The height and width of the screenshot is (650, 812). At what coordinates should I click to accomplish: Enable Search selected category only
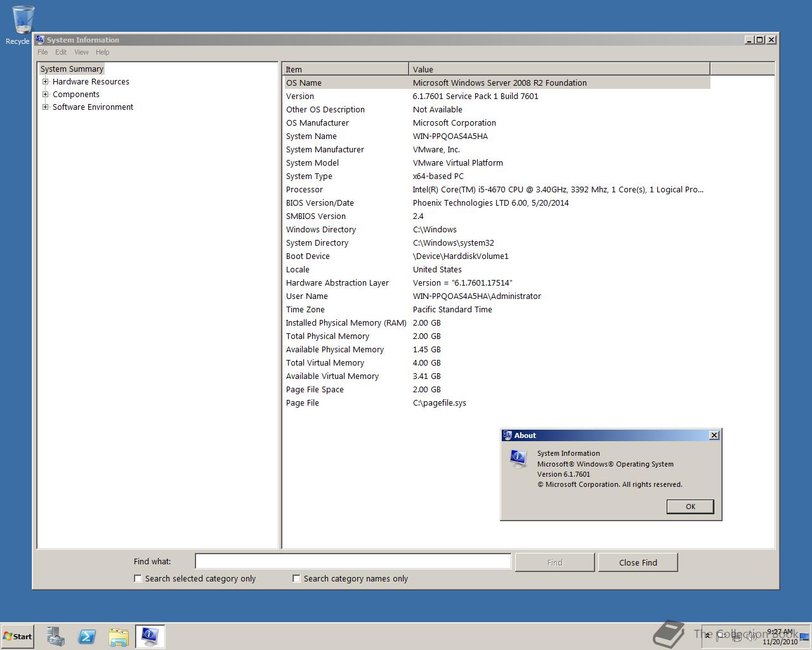click(138, 578)
